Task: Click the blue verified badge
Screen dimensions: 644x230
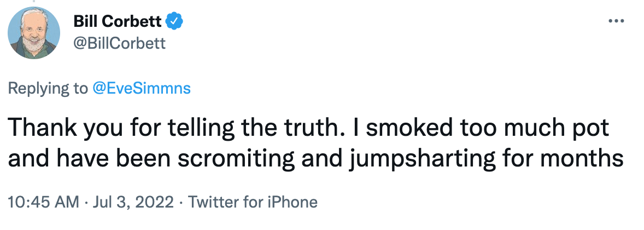Action: [x=175, y=21]
